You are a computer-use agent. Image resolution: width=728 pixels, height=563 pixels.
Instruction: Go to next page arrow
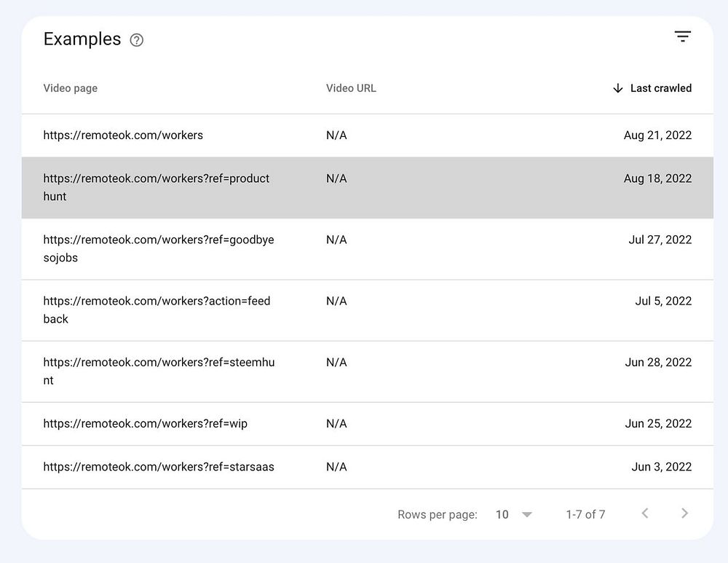click(684, 513)
